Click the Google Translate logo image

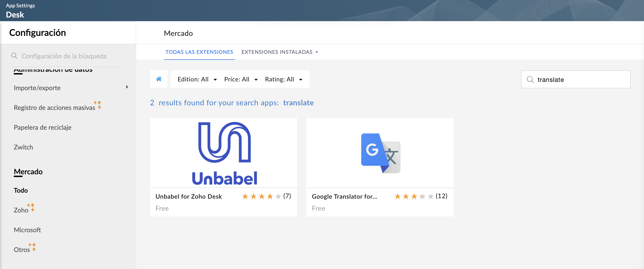tap(380, 153)
